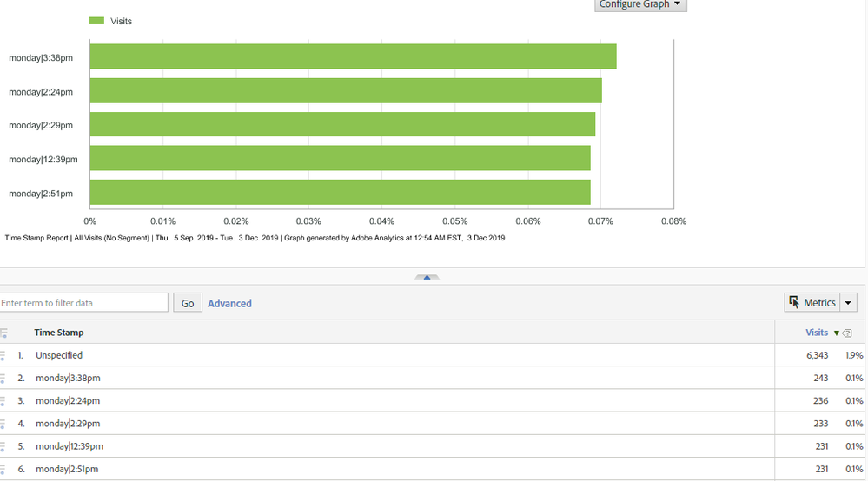This screenshot has height=481, width=868.
Task: Open the Visits metric help icon
Action: point(847,333)
